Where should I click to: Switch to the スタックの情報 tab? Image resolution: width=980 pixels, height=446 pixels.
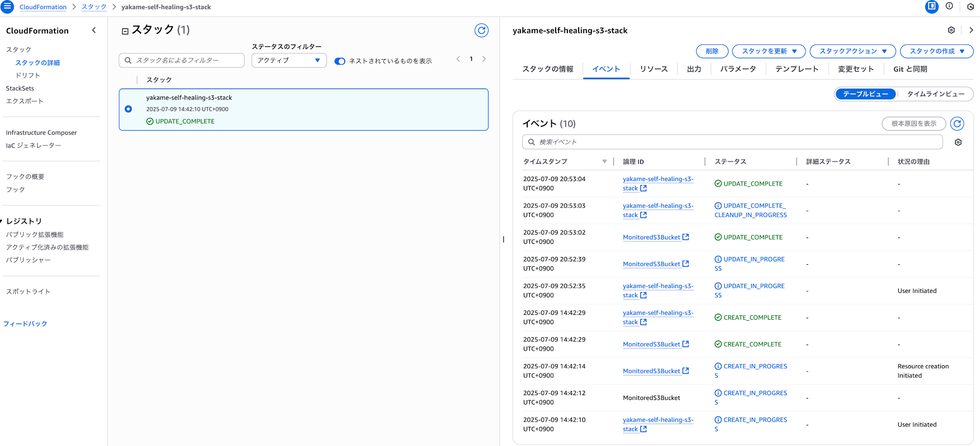pos(547,69)
